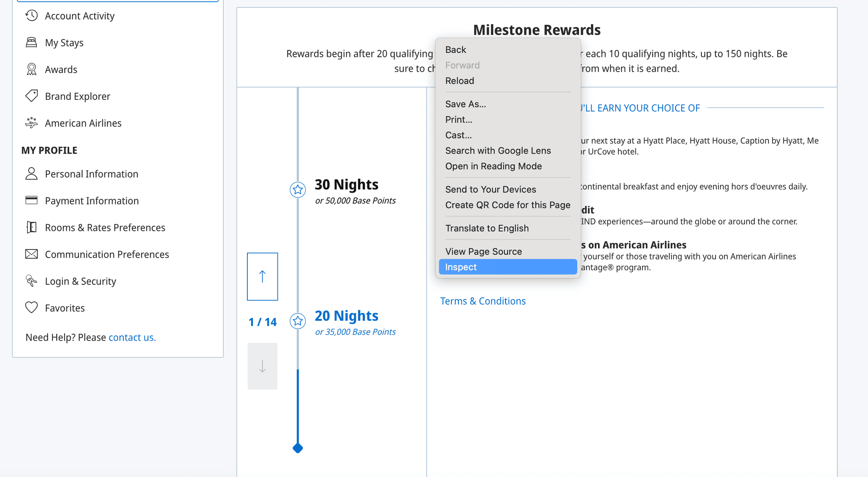868x477 pixels.
Task: Select the 30 Nights milestone heading
Action: (x=346, y=184)
